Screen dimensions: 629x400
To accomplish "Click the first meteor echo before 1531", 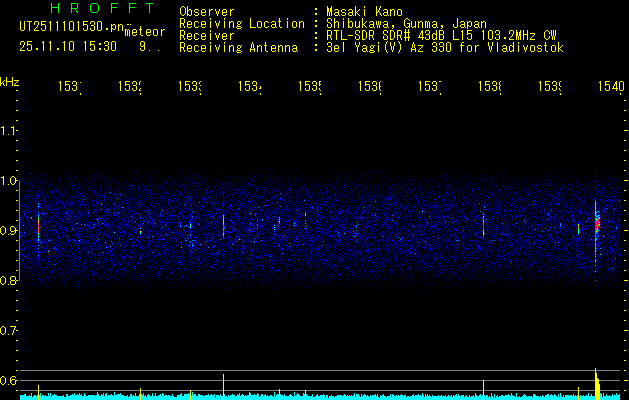I will click(39, 227).
